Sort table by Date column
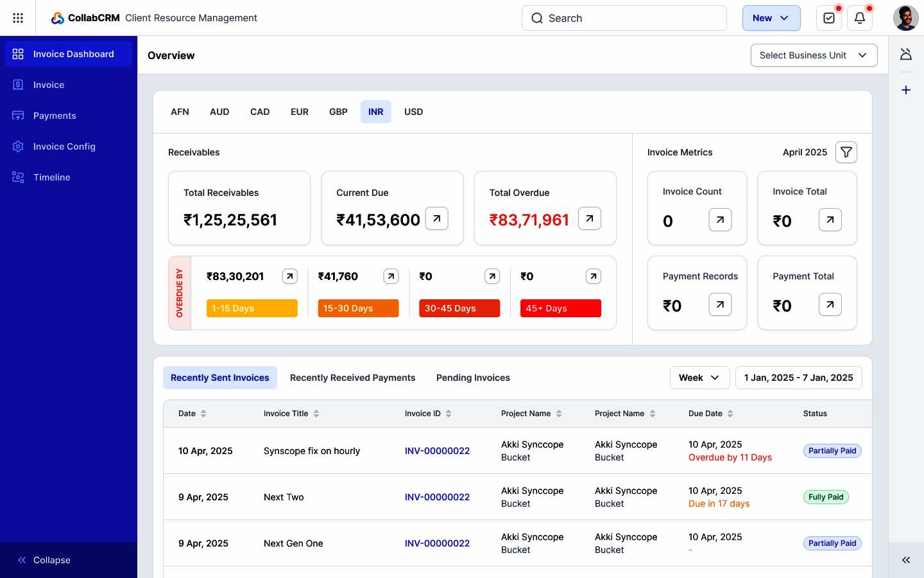This screenshot has height=578, width=924. (x=203, y=414)
